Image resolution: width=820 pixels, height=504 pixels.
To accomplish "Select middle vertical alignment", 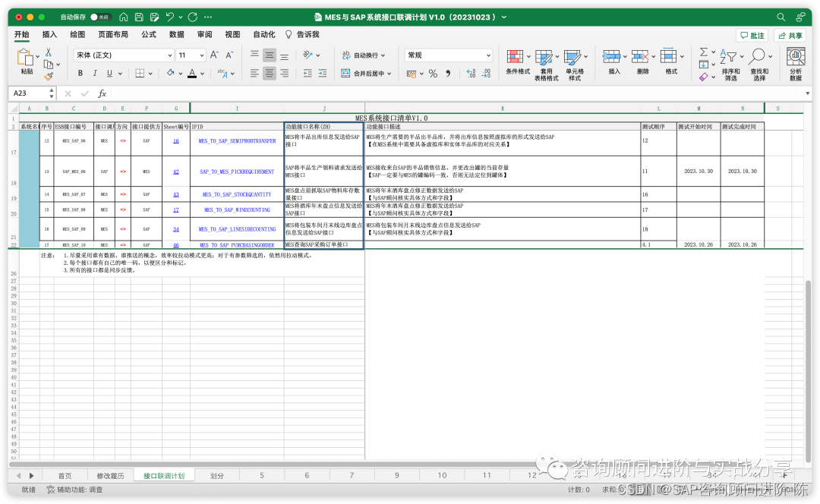I will 270,55.
